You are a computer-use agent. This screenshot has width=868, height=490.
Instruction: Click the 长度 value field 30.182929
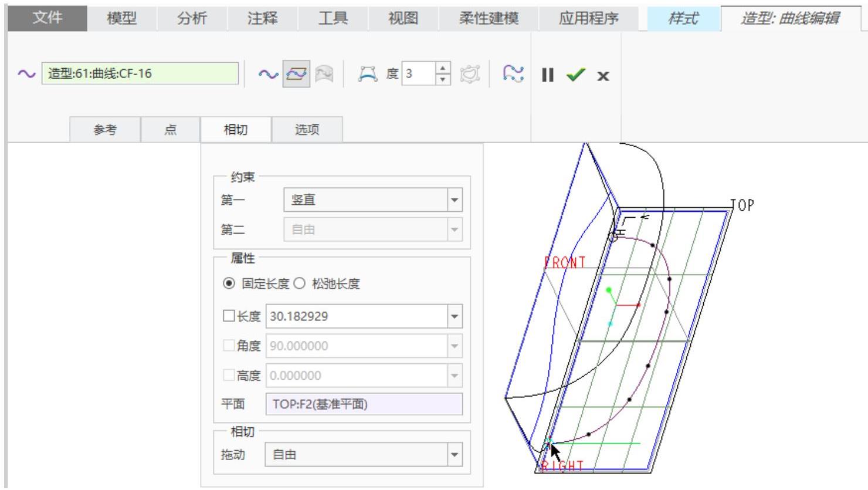click(357, 316)
